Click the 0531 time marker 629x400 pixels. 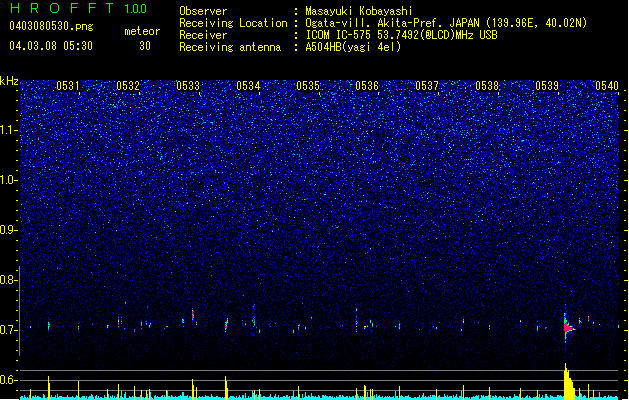68,85
